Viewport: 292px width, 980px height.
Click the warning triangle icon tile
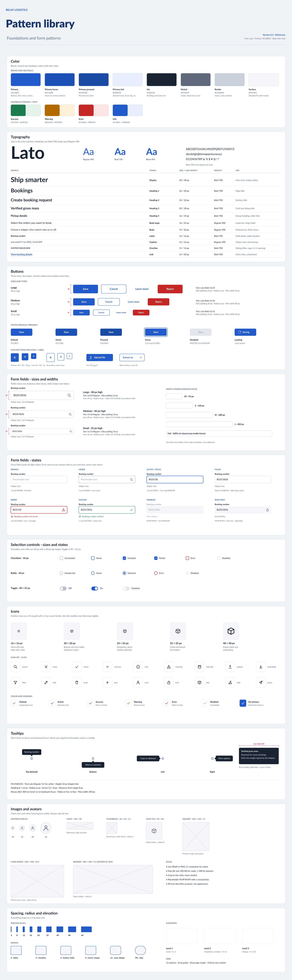pyautogui.click(x=169, y=667)
